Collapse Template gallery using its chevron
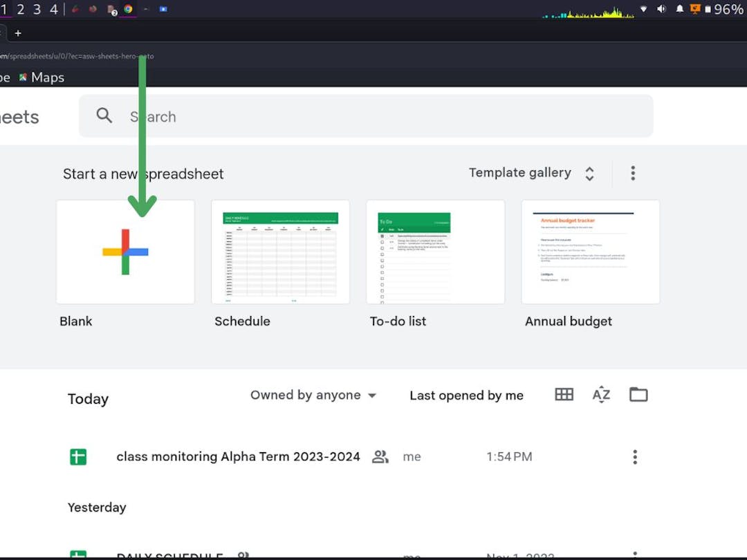 click(x=589, y=173)
